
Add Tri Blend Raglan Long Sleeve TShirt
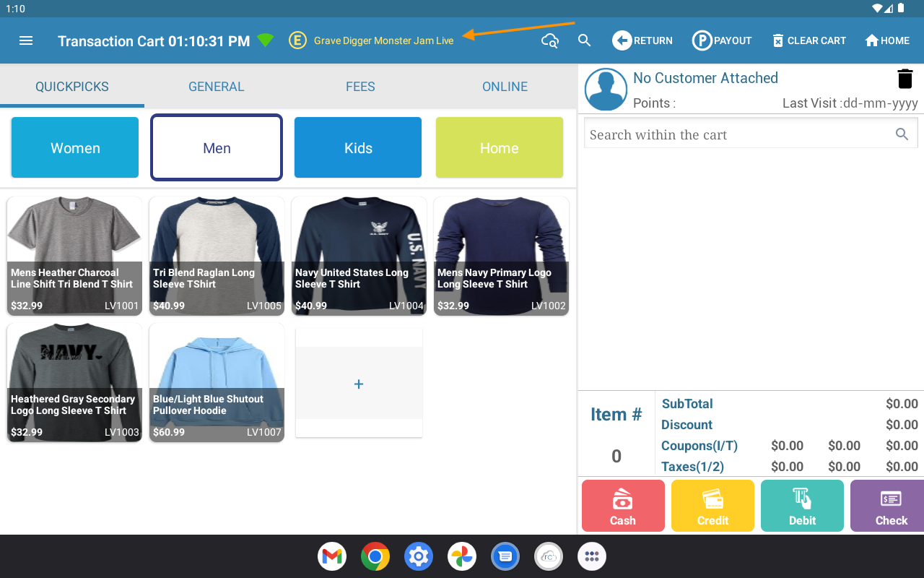pos(217,256)
